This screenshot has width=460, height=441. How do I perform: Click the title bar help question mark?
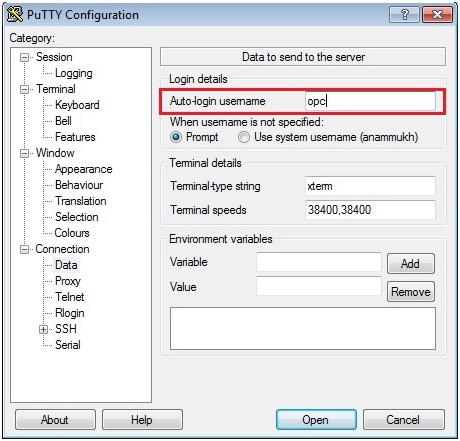point(404,14)
